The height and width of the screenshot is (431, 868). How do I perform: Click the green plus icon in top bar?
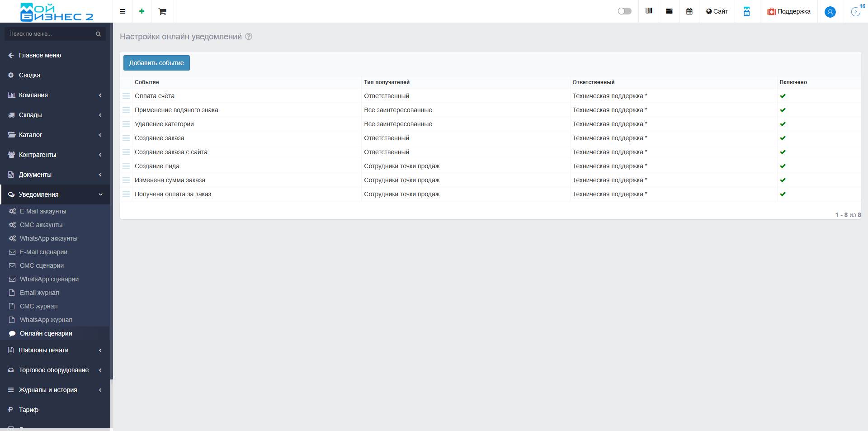[x=142, y=11]
